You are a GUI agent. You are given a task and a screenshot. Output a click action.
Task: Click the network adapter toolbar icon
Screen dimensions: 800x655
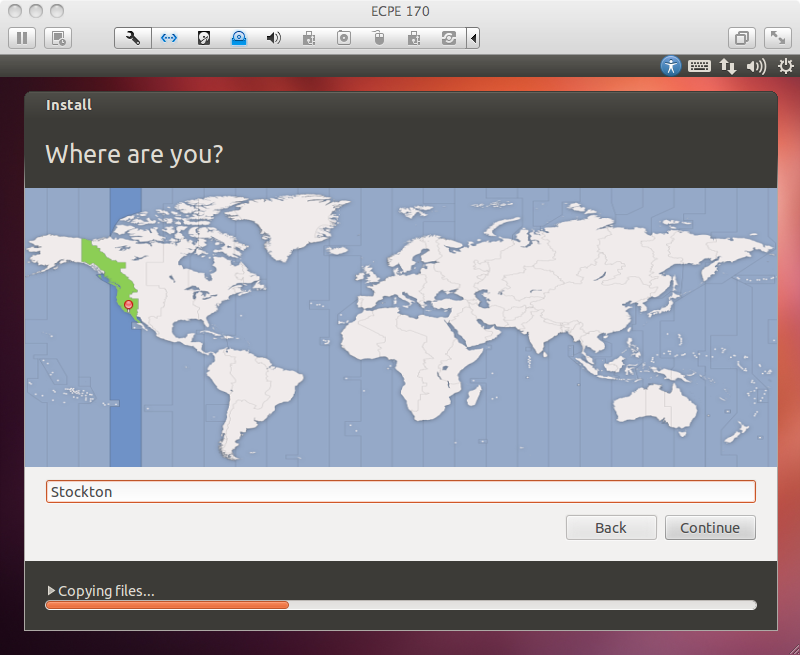click(x=169, y=37)
